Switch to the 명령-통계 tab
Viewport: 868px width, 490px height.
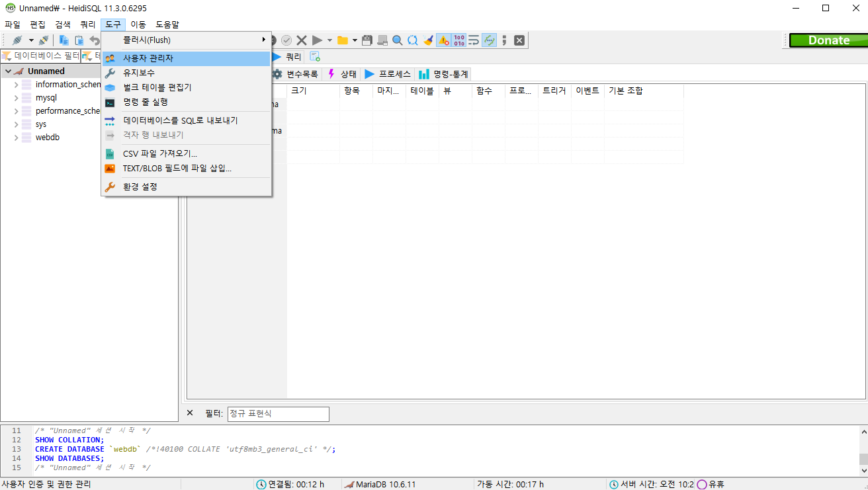pos(443,74)
